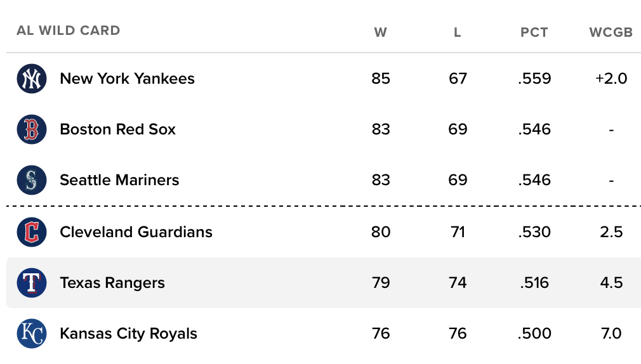Screen dimensions: 641x364
Task: Click the W column header
Action: point(381,32)
